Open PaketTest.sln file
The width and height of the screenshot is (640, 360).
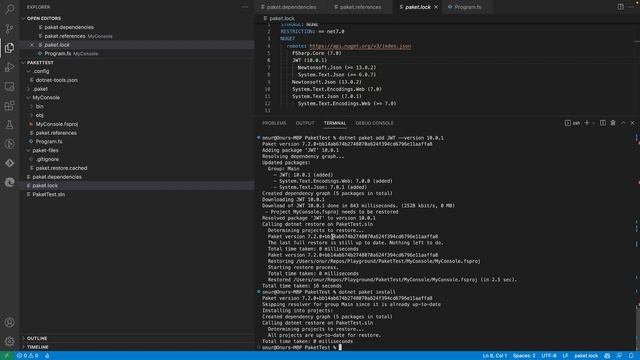click(x=137, y=194)
